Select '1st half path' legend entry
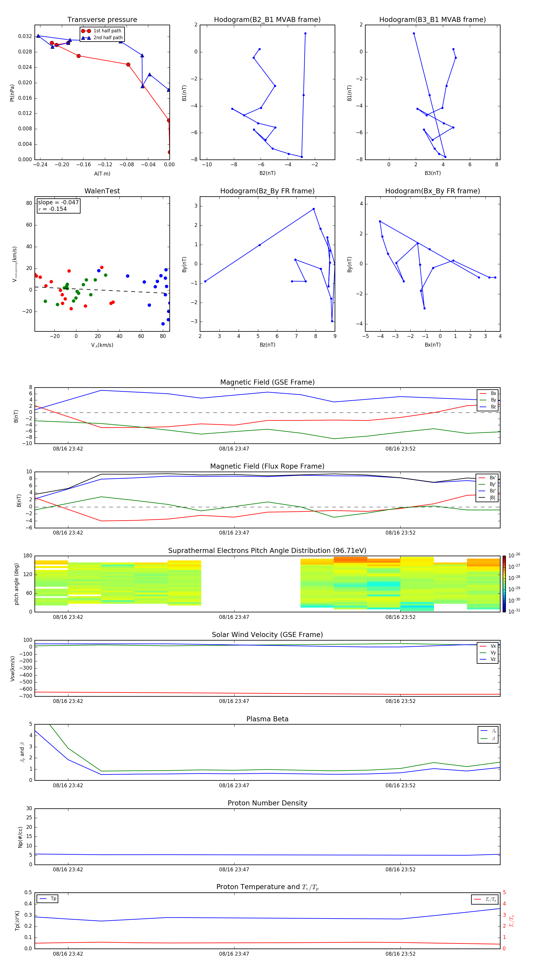The height and width of the screenshot is (980, 535). point(102,31)
